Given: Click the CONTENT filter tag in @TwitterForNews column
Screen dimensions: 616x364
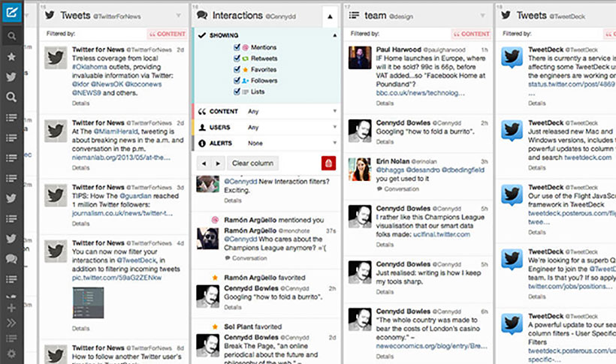Looking at the screenshot, I should [168, 35].
